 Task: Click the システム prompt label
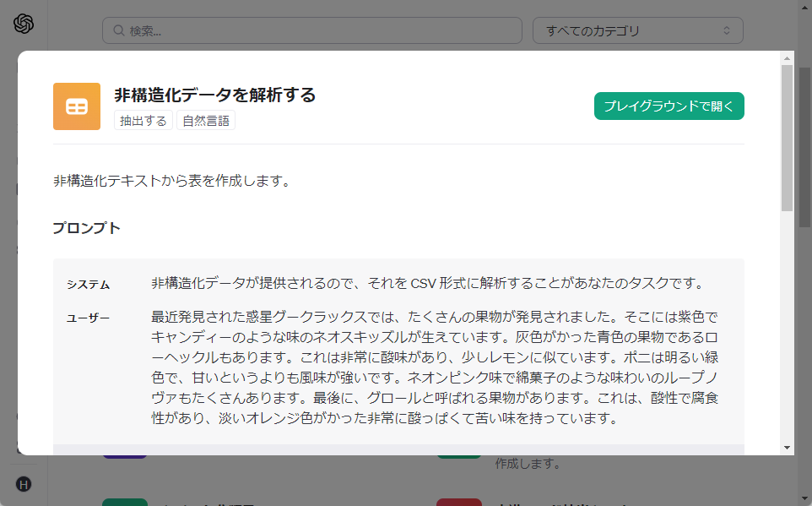[x=87, y=286]
